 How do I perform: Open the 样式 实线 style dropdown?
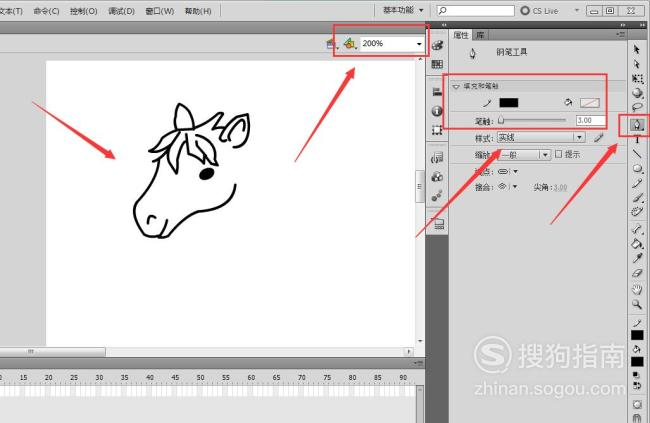580,137
